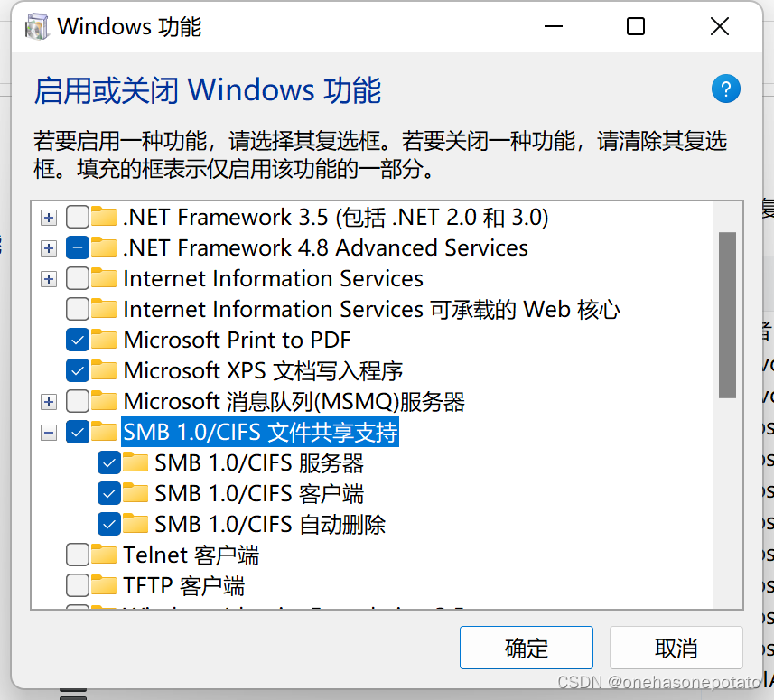Click the folder icon beside Telnet 客户端
This screenshot has height=700, width=774.
click(x=104, y=555)
